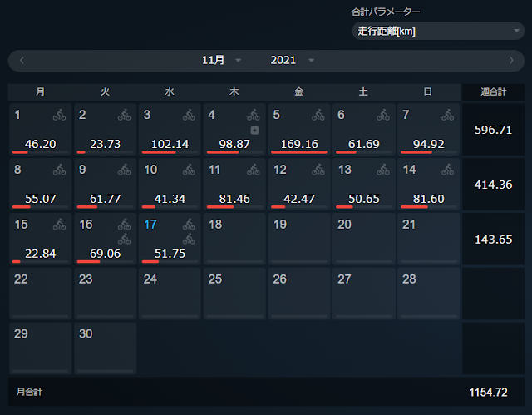Click the cycling icon on day 14
This screenshot has height=415, width=532.
click(x=448, y=170)
